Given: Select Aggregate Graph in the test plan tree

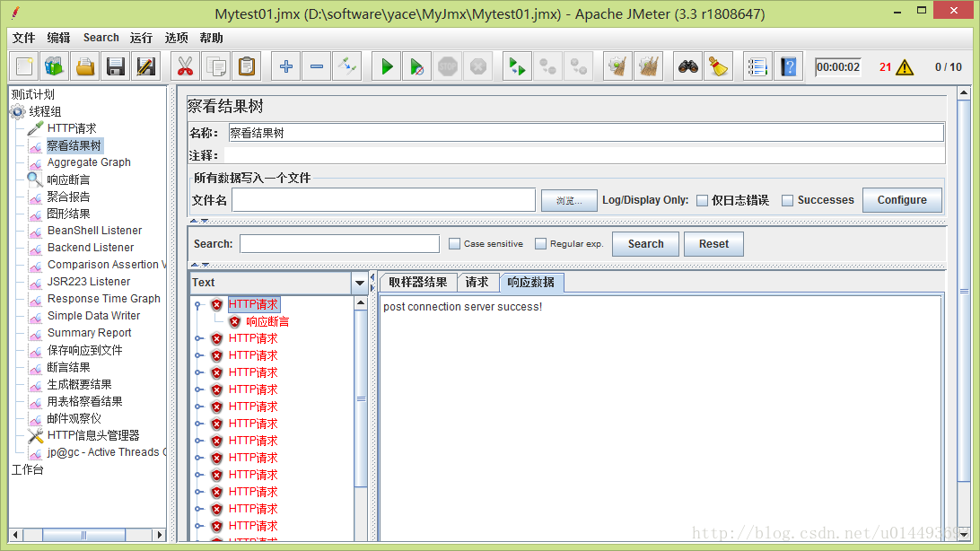Looking at the screenshot, I should 89,162.
